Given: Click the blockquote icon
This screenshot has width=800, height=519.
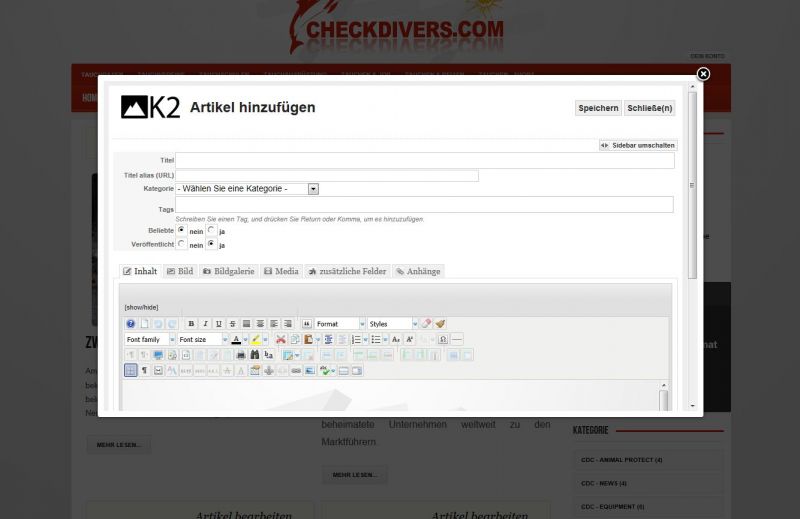Looking at the screenshot, I should (307, 324).
